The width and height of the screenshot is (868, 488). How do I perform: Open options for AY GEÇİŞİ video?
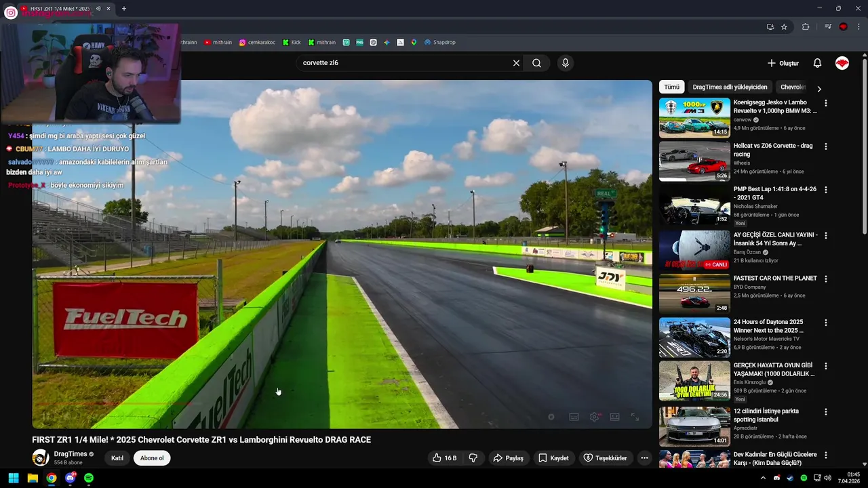click(x=825, y=235)
